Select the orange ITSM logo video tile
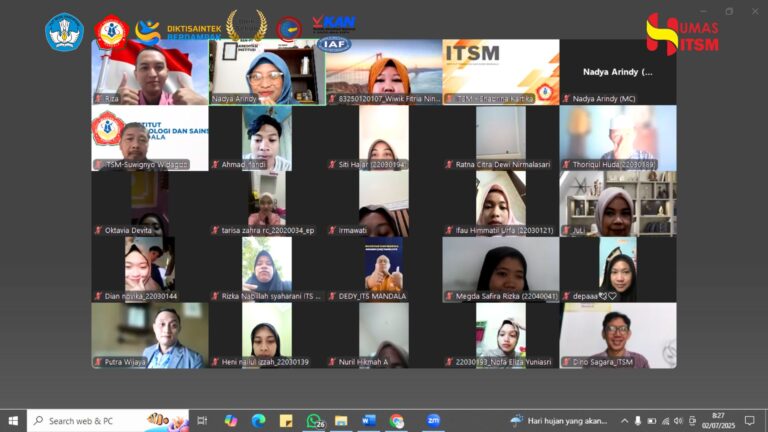Viewport: 768px width, 432px height. pos(501,72)
